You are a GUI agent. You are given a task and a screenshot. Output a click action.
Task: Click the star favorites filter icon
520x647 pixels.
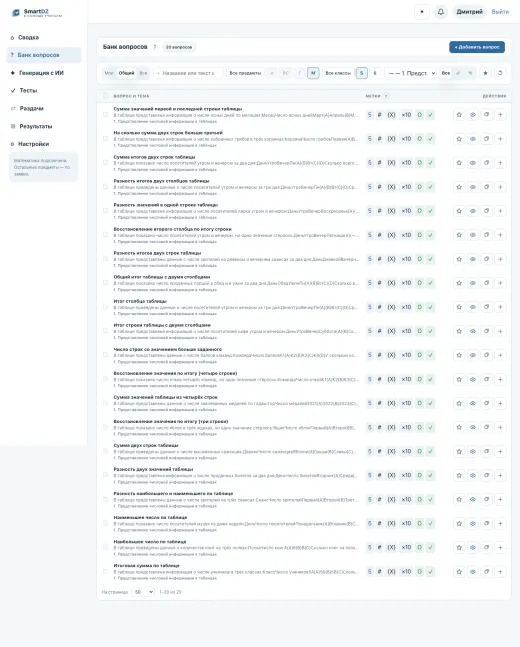point(485,73)
